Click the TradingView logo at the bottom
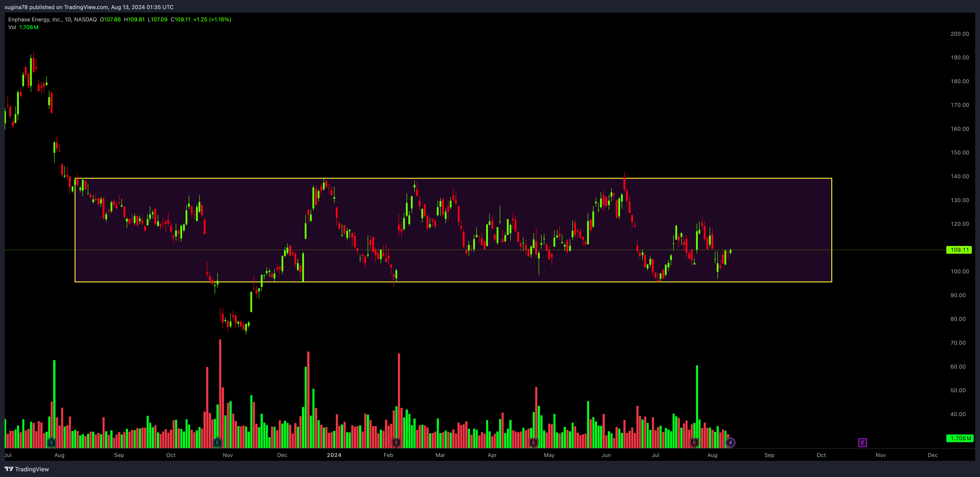980x477 pixels. (27, 469)
